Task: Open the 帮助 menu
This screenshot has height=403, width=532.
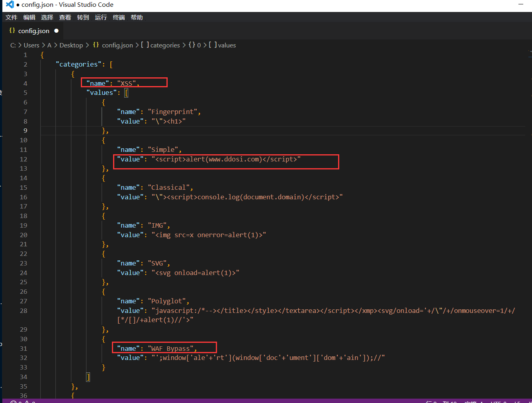Action: pyautogui.click(x=137, y=17)
